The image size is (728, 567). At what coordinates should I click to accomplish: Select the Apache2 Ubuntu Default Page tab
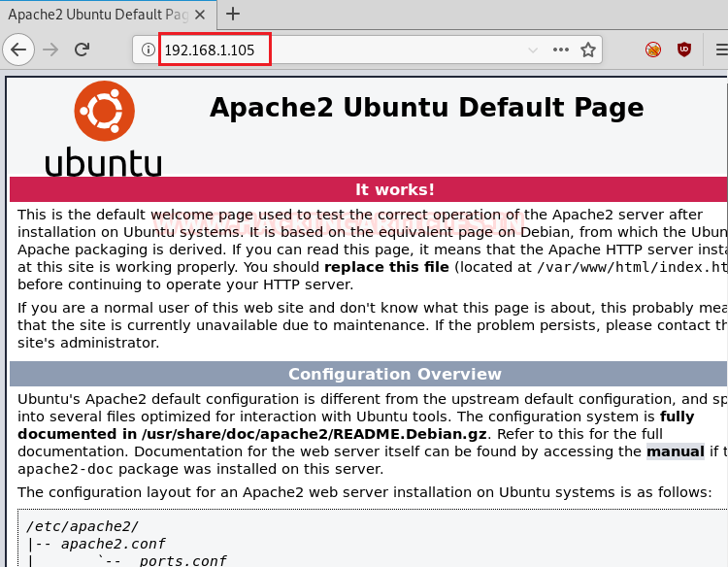[107, 15]
